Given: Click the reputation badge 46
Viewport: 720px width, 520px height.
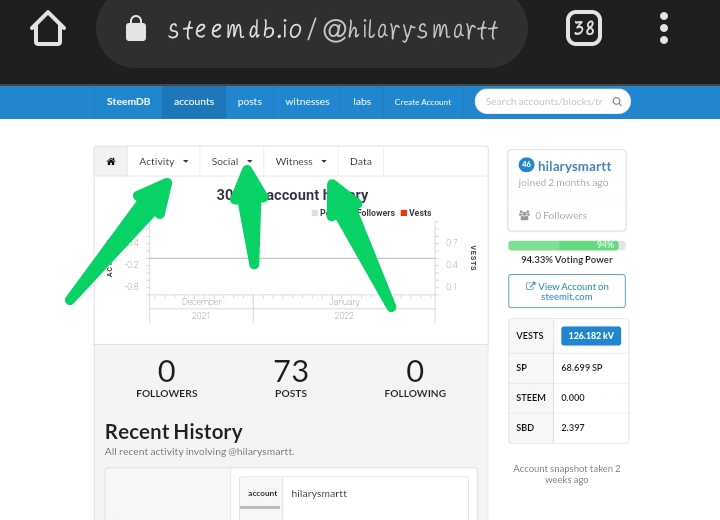Looking at the screenshot, I should pos(526,164).
